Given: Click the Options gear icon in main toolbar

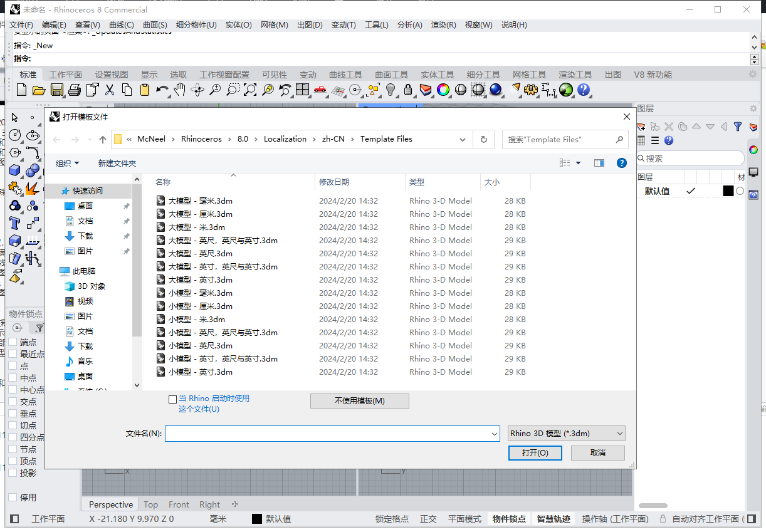Looking at the screenshot, I should 531,90.
